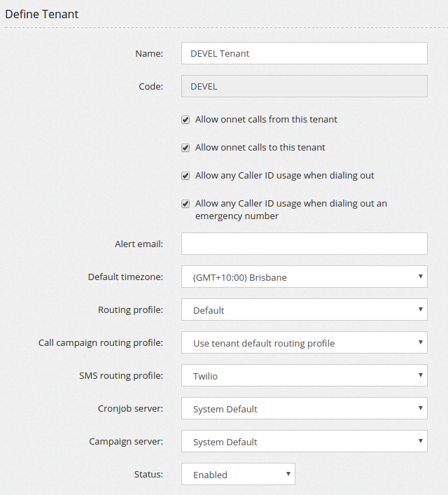The width and height of the screenshot is (448, 495).
Task: Click the Define Tenant heading
Action: pos(42,14)
